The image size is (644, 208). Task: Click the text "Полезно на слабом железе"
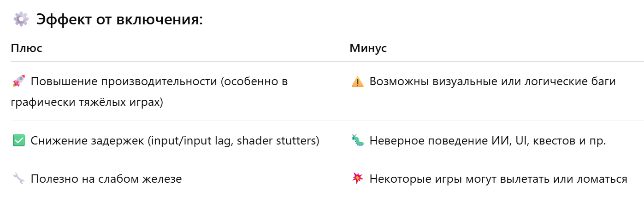coord(106,179)
